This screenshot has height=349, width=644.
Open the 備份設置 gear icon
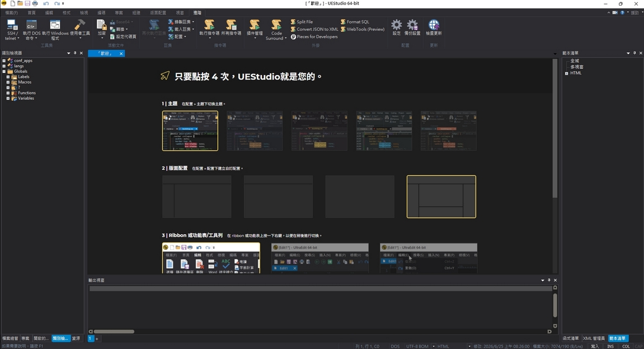pos(412,28)
